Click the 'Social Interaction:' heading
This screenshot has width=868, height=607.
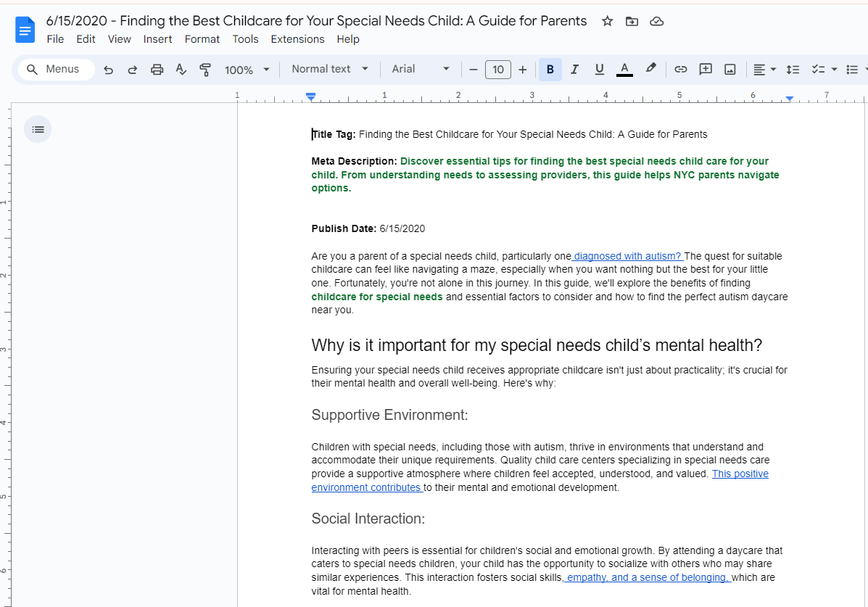click(x=368, y=519)
